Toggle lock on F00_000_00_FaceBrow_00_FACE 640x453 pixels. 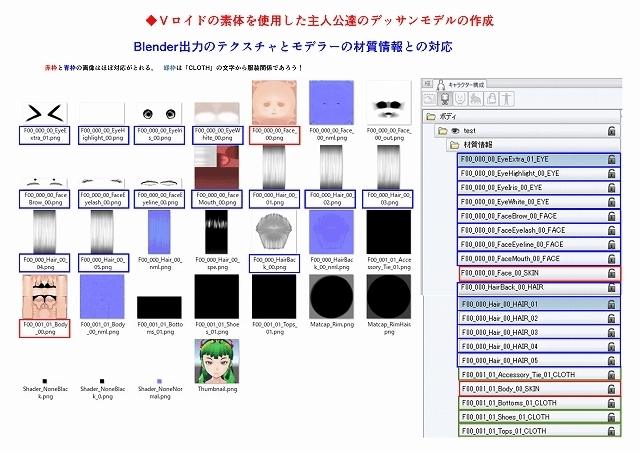pyautogui.click(x=611, y=216)
